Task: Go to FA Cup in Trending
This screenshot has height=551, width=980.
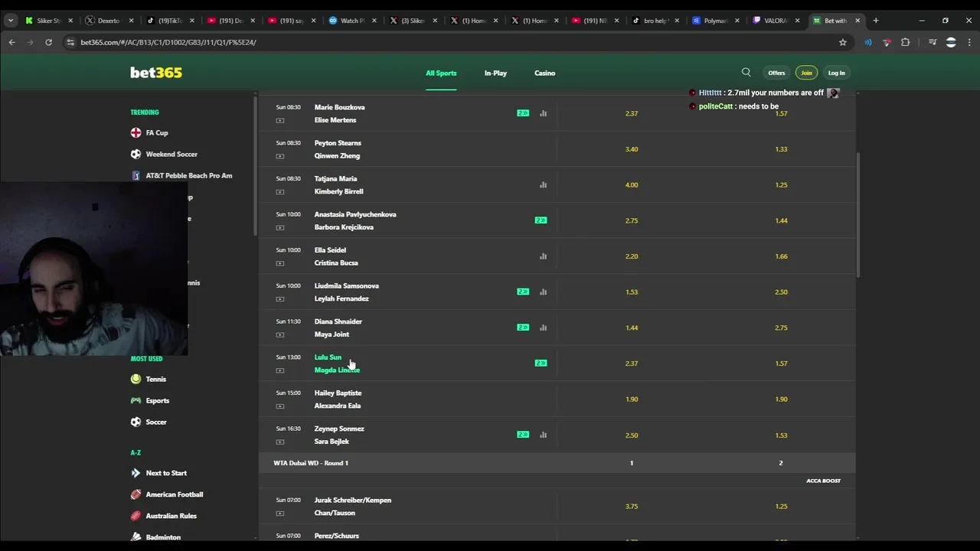Action: (x=157, y=132)
